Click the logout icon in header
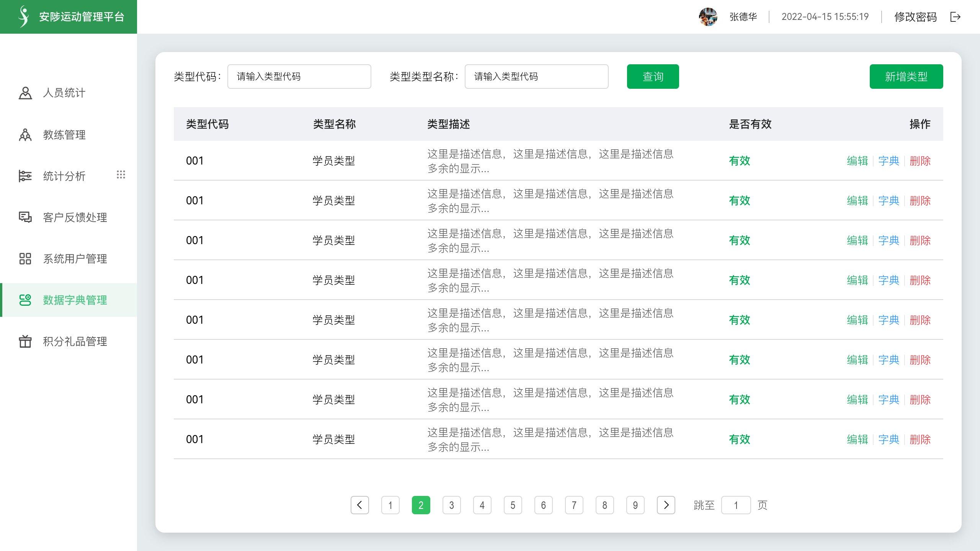This screenshot has height=551, width=980. pyautogui.click(x=955, y=17)
